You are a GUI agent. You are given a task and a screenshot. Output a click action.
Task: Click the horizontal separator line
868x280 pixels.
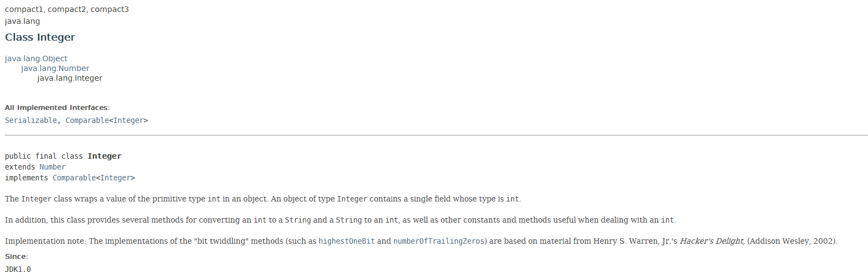pos(436,135)
